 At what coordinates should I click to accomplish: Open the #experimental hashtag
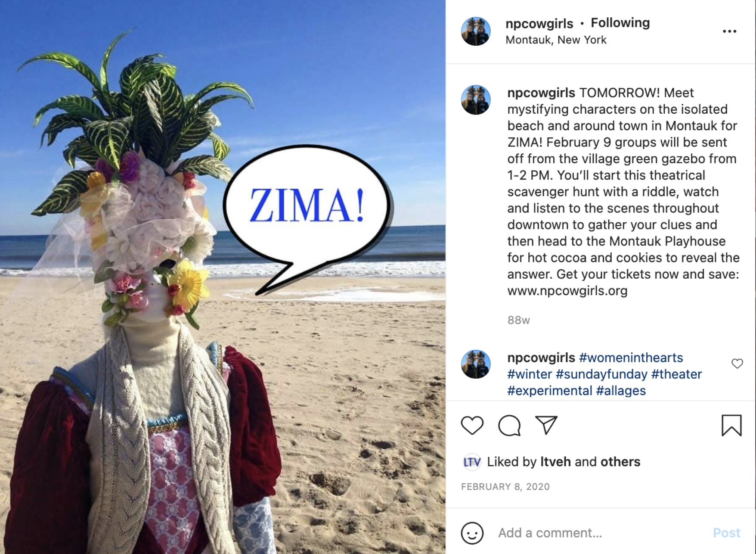(x=550, y=391)
